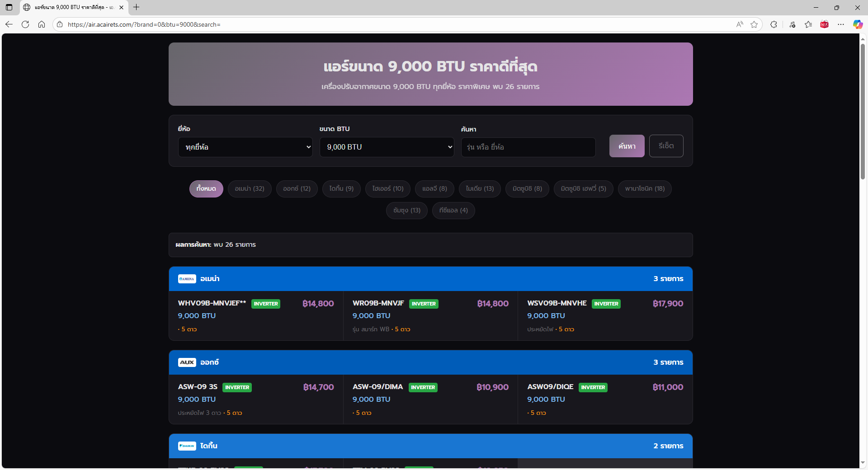Click the ค้นหา search button

coord(627,146)
